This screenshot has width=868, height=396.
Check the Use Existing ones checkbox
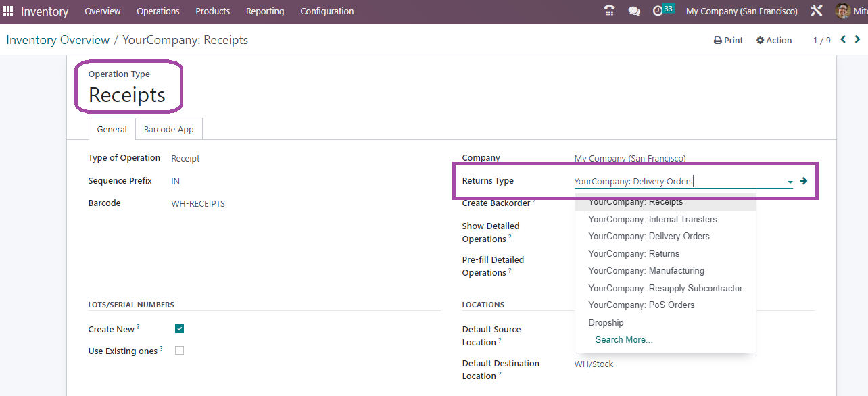[179, 350]
